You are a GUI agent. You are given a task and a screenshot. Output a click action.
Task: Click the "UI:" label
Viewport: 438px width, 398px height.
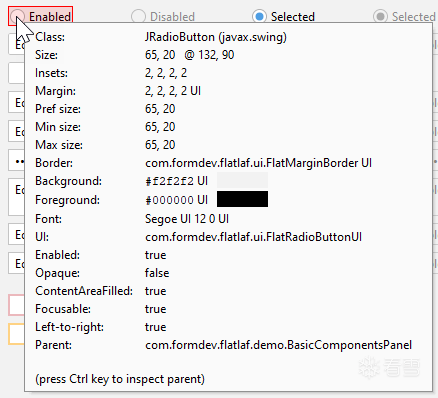42,237
